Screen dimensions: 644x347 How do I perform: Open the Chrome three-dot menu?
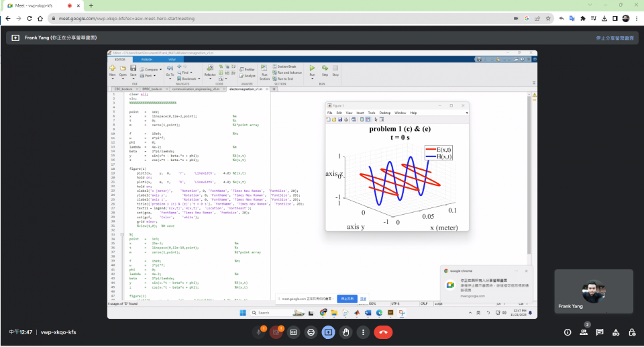(637, 18)
